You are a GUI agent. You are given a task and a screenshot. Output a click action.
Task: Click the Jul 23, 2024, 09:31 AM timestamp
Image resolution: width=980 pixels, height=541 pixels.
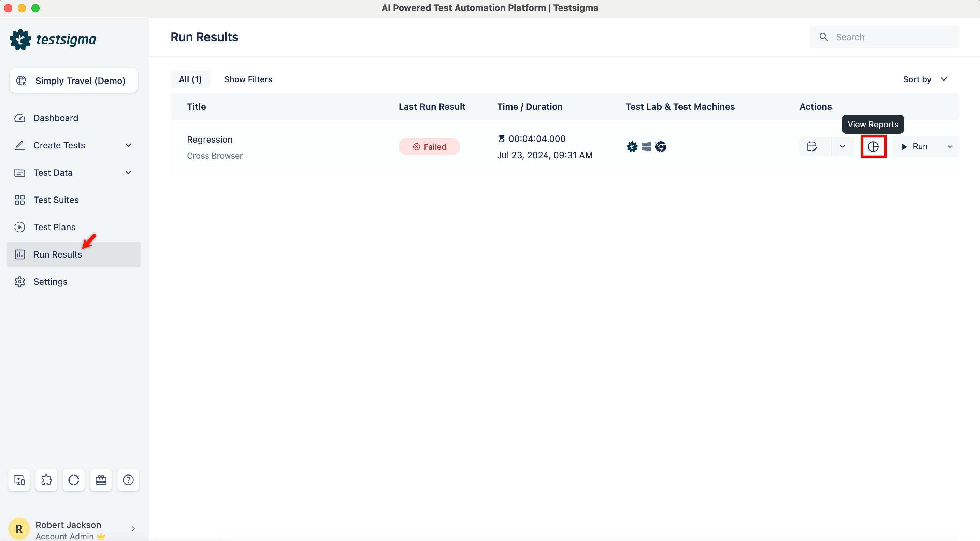click(545, 155)
